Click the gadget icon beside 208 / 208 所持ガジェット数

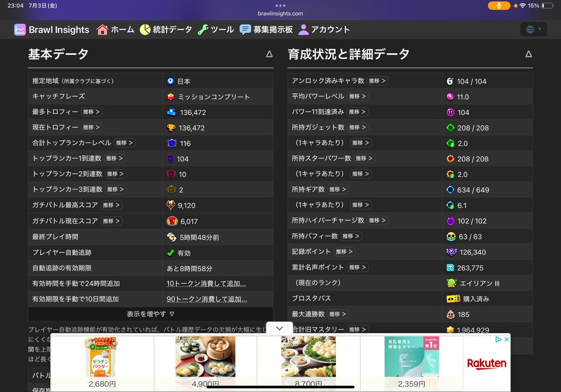(451, 128)
